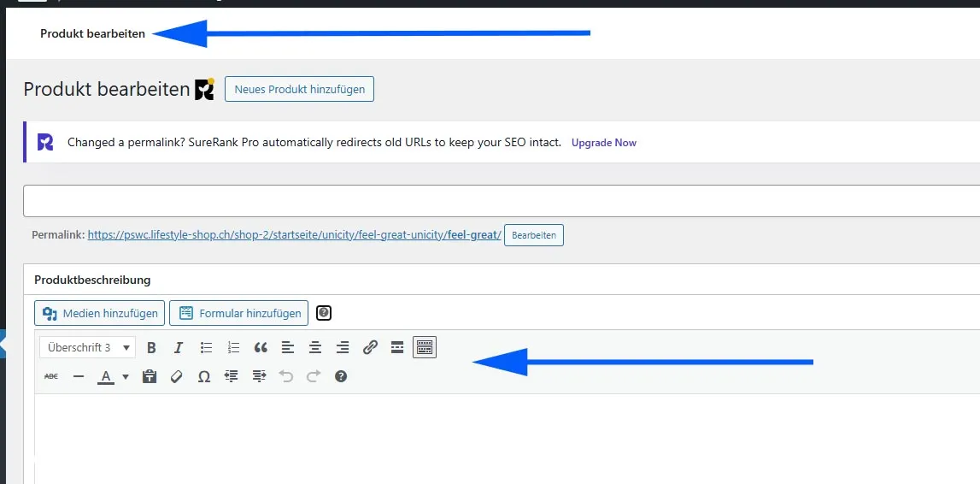Open the feel-great permalink URL
The image size is (980, 484).
(x=295, y=235)
